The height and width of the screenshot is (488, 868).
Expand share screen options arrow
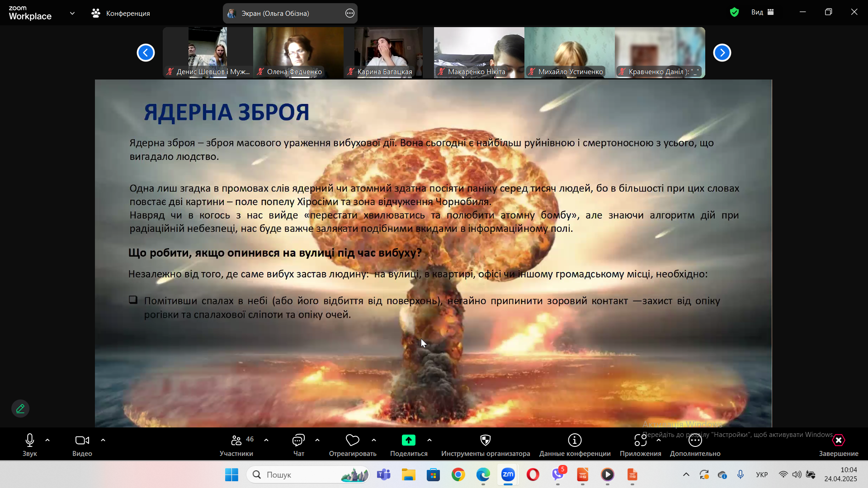pyautogui.click(x=429, y=440)
